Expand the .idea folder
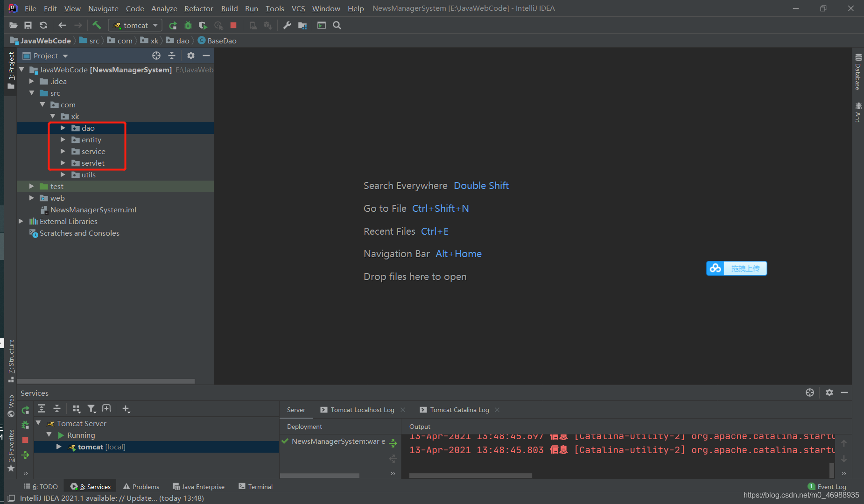Screen dimensions: 864x504 [x=32, y=81]
